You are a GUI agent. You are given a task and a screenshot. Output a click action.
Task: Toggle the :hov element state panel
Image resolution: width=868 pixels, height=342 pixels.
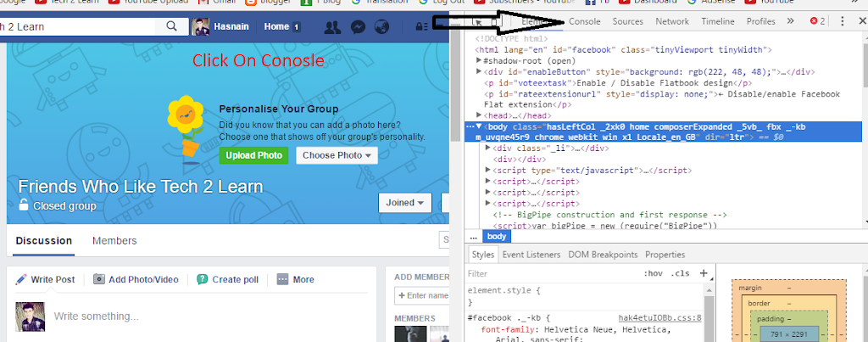point(654,273)
